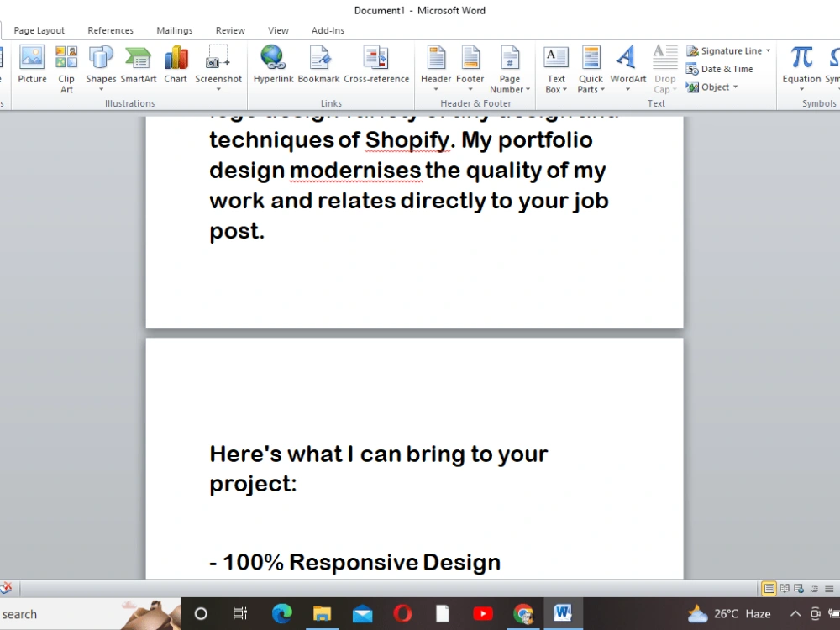The height and width of the screenshot is (630, 840).
Task: Click the misspelled word modernises
Action: pos(355,171)
